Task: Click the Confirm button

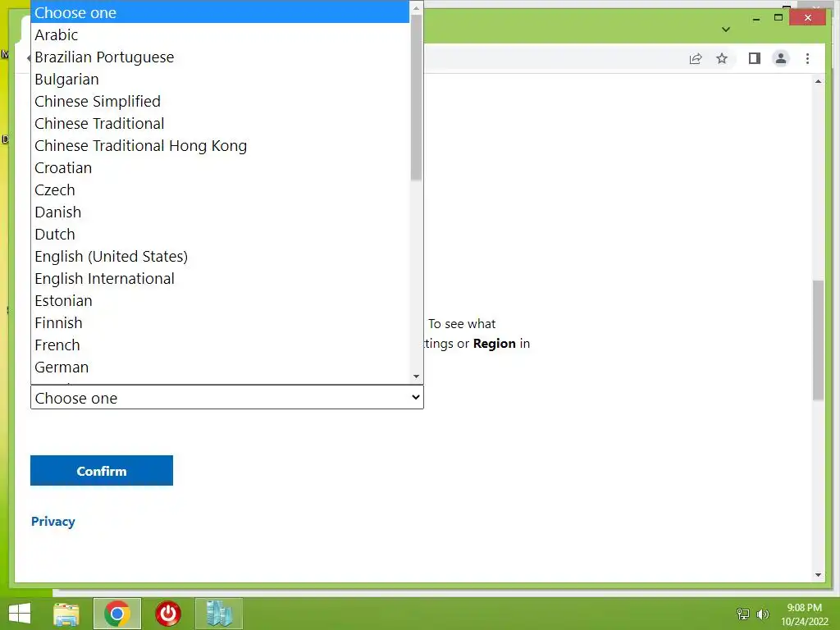Action: 101,470
